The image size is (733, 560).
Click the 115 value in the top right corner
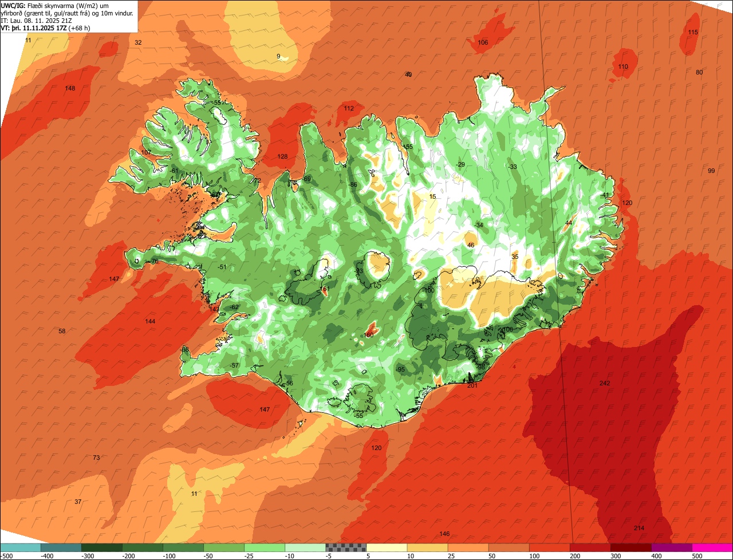(693, 32)
